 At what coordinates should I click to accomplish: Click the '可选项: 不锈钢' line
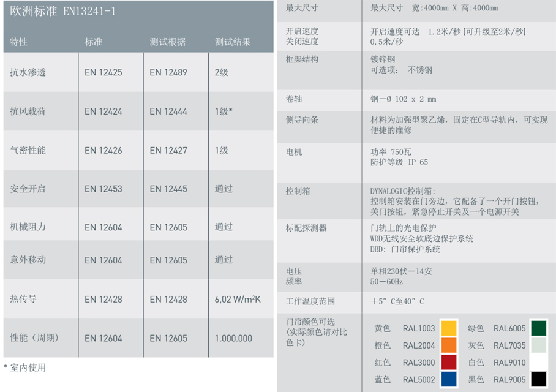pos(401,70)
